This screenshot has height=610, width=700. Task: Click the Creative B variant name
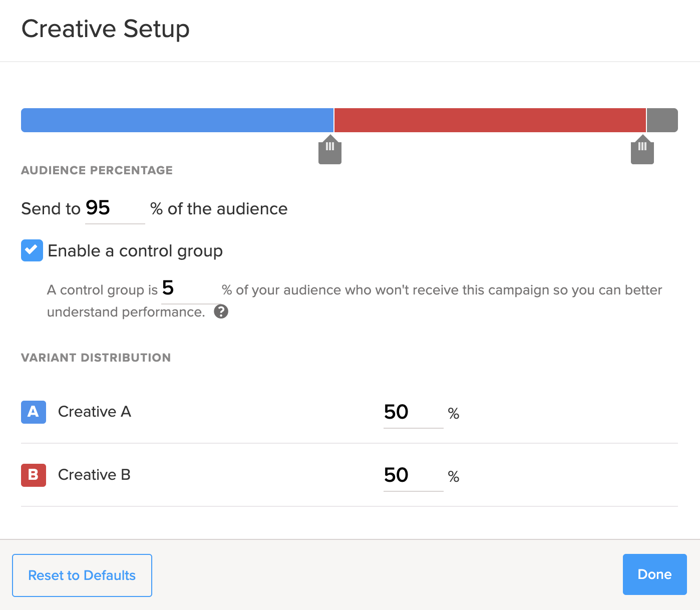click(94, 475)
